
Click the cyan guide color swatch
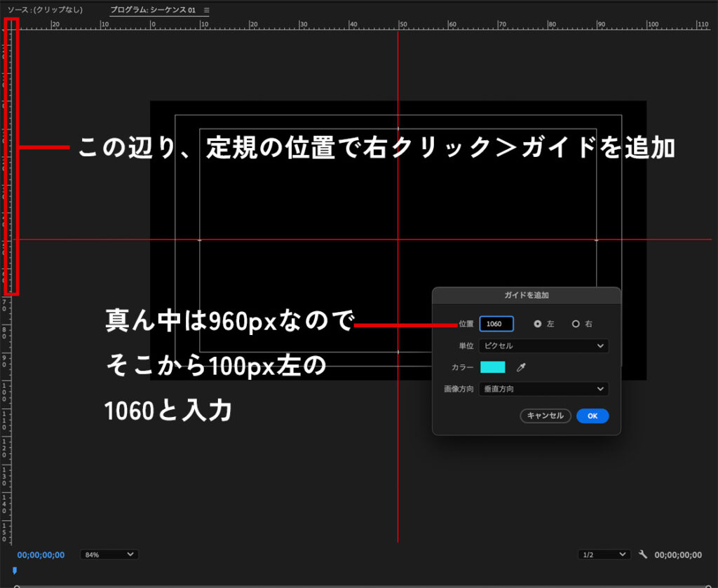click(493, 367)
